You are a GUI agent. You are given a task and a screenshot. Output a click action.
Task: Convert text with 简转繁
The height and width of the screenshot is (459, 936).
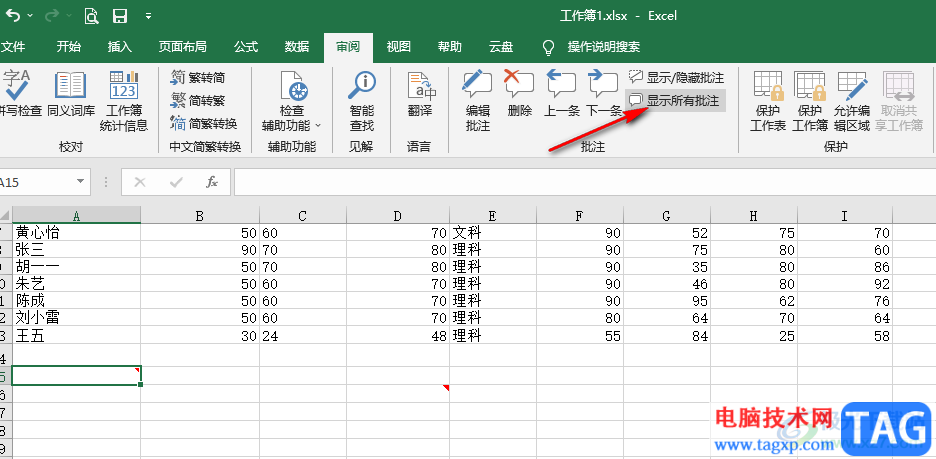[x=198, y=100]
